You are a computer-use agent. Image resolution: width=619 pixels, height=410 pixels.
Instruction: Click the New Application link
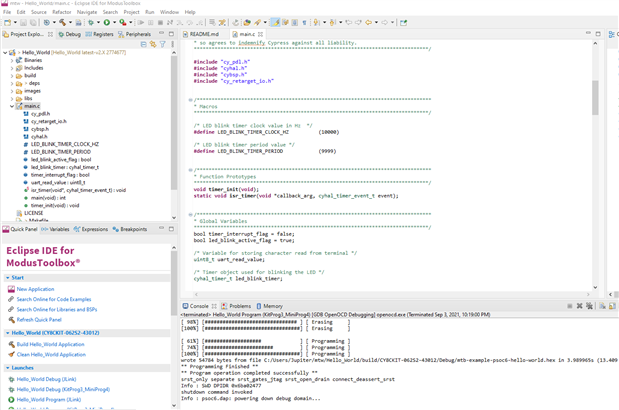point(35,289)
